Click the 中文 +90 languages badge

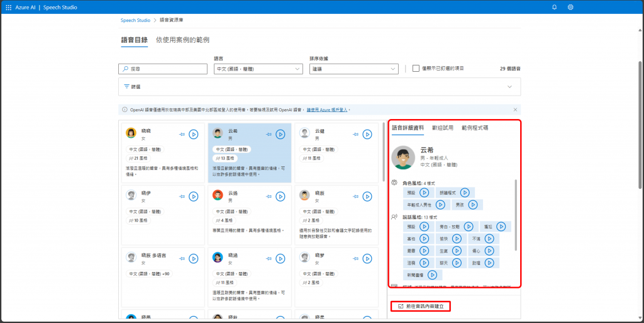tap(149, 274)
